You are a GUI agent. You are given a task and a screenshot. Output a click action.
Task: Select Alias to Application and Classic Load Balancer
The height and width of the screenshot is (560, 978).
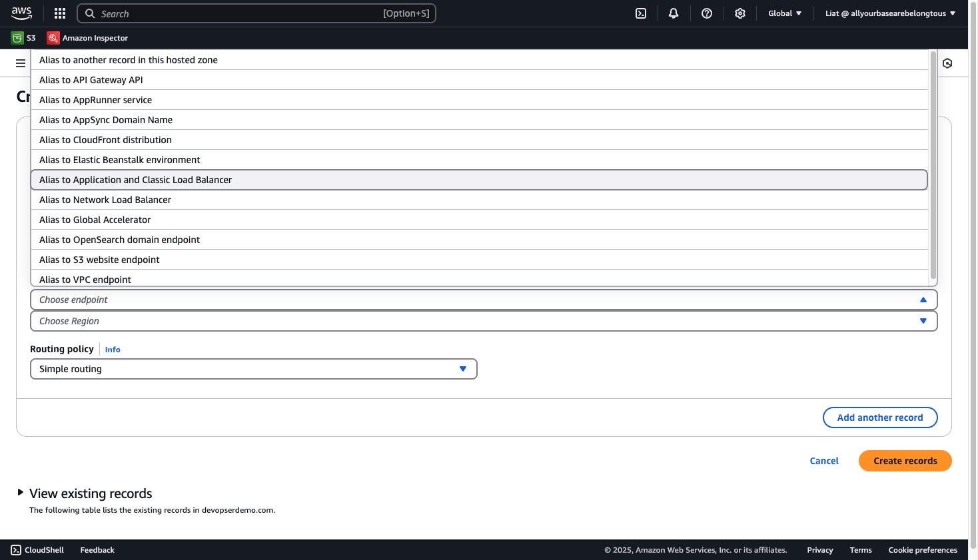479,180
